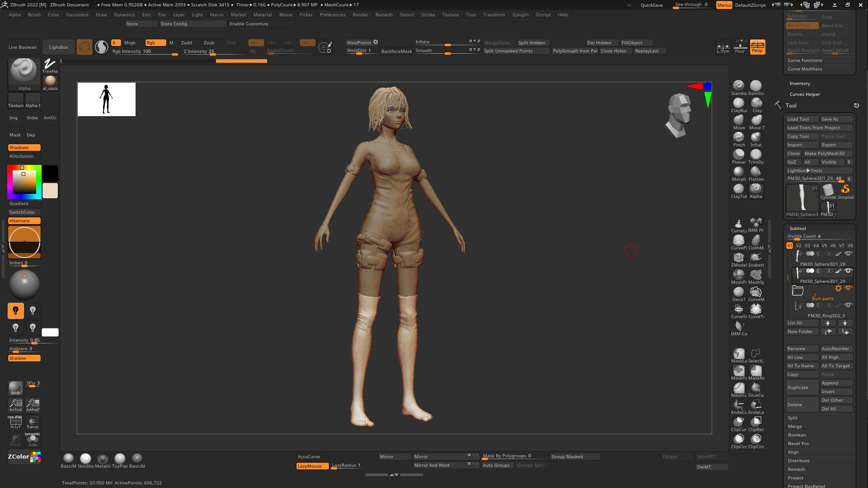The height and width of the screenshot is (488, 868).
Task: Select the ClayBuildup brush icon
Action: [738, 103]
